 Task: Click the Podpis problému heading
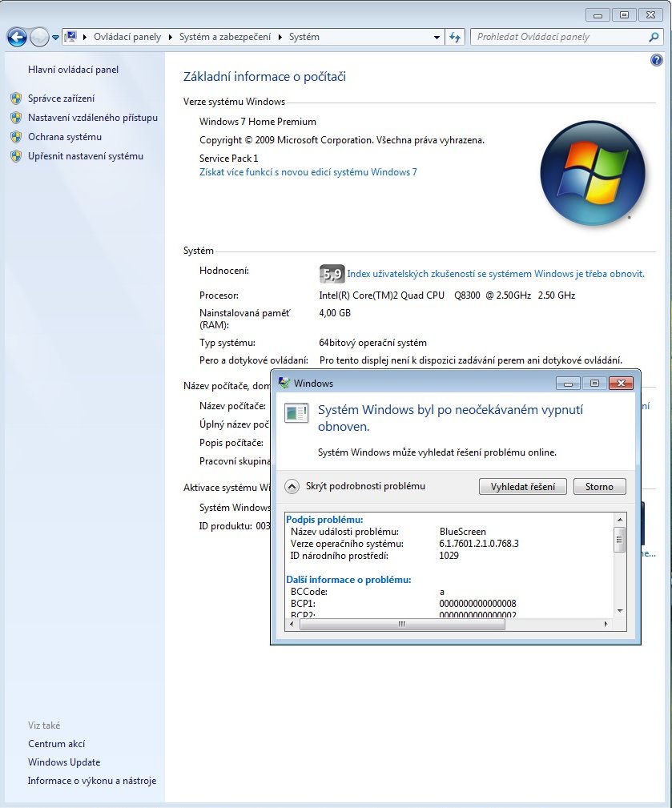pos(324,520)
